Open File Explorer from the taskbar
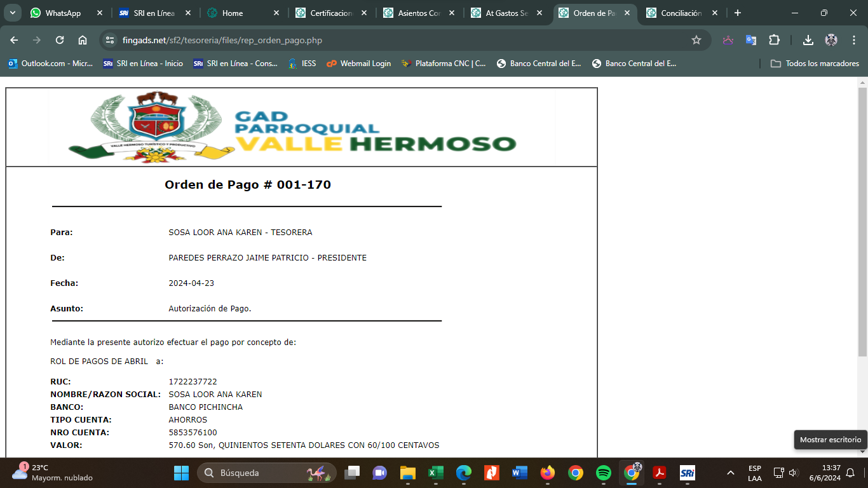868x488 pixels. [407, 473]
